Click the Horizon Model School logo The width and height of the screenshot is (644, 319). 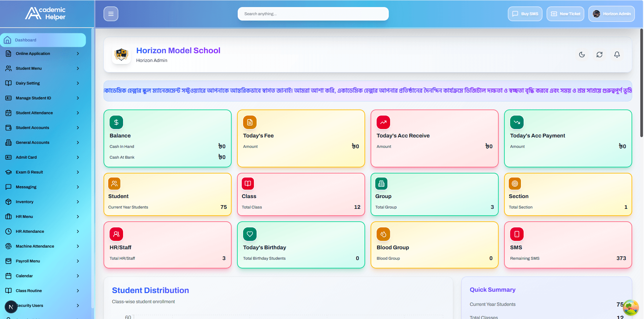121,55
